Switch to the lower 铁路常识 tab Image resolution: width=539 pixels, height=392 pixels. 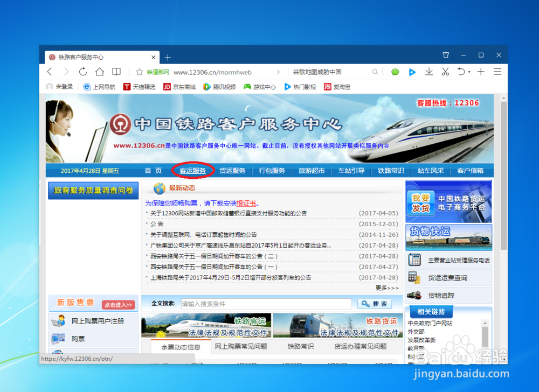301,346
